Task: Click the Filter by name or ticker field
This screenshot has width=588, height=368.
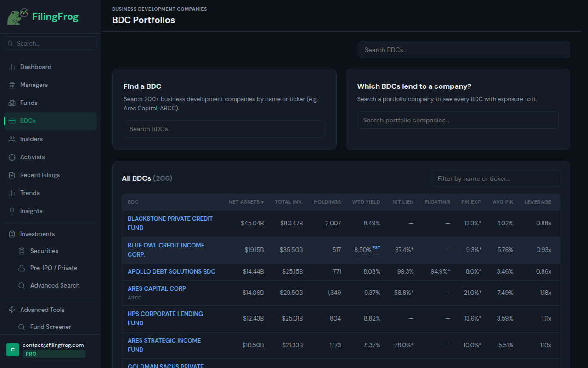Action: (x=496, y=178)
